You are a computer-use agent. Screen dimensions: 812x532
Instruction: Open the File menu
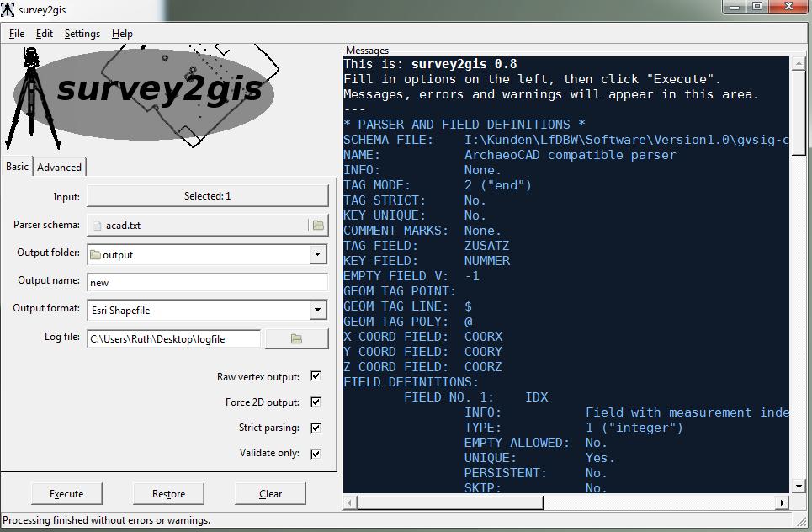click(x=17, y=34)
